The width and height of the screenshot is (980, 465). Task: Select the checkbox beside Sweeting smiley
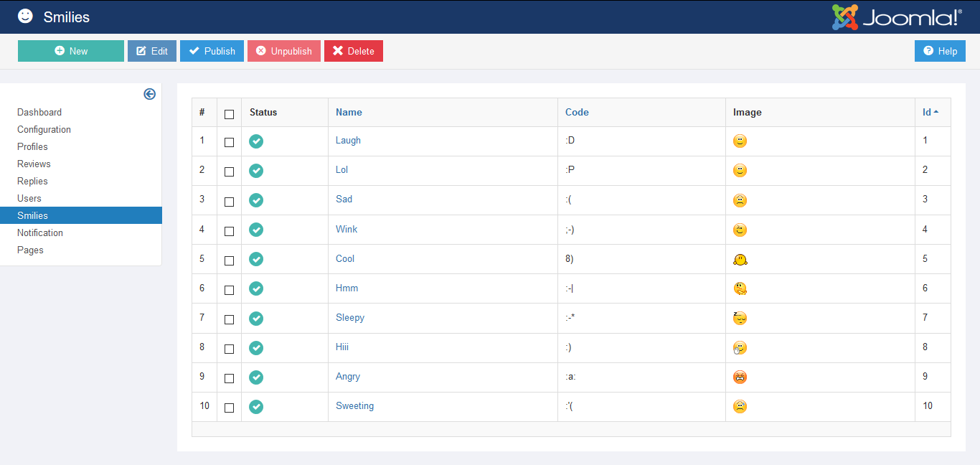[229, 408]
